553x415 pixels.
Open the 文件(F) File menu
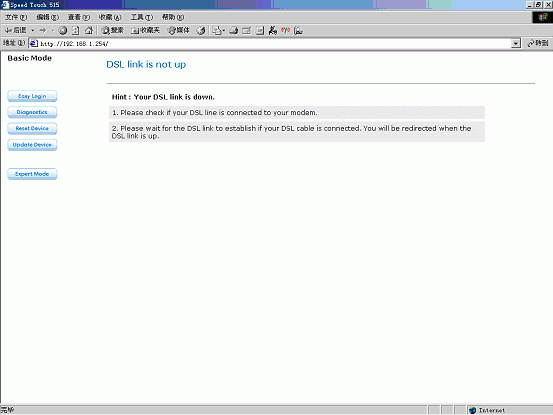pos(16,17)
